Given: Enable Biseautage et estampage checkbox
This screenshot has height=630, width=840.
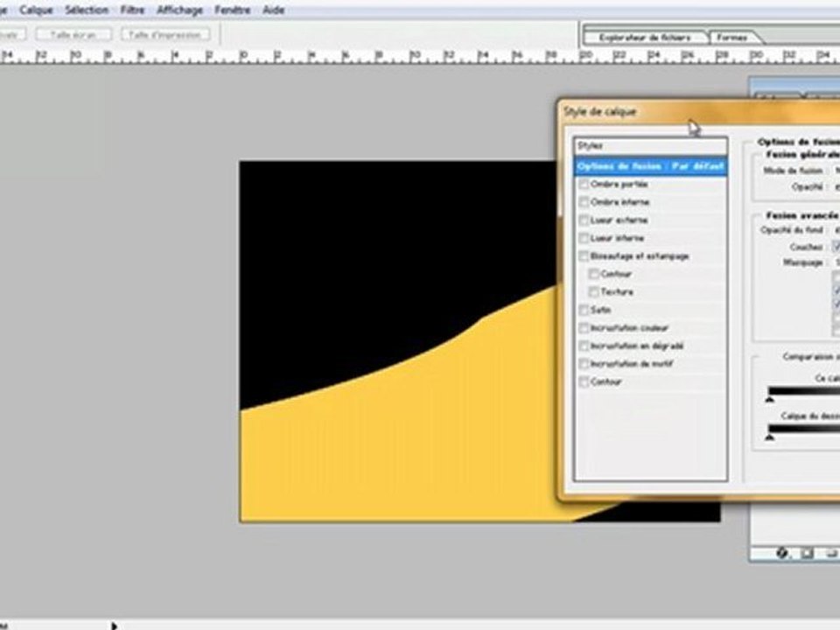Looking at the screenshot, I should click(584, 256).
